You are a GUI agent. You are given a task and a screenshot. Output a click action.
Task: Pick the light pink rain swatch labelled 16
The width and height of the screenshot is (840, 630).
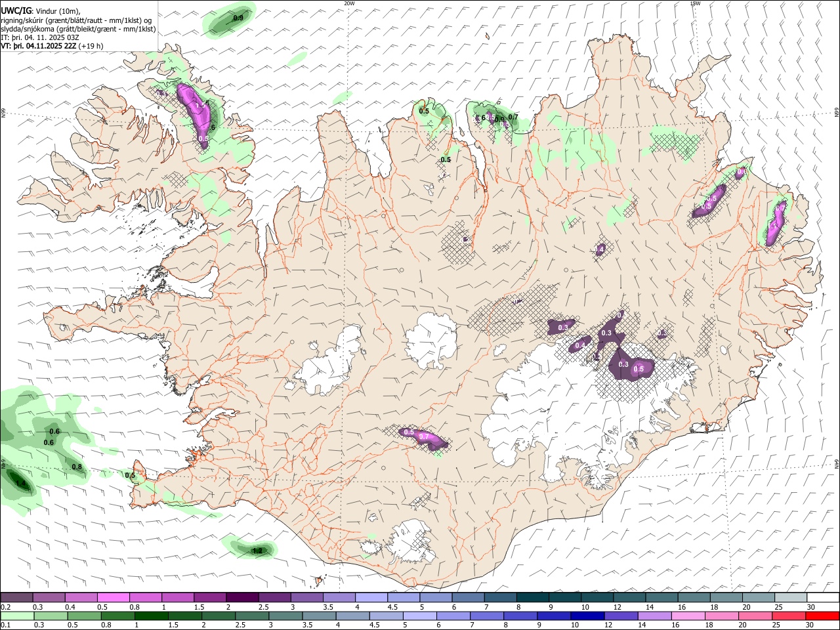tap(688, 616)
